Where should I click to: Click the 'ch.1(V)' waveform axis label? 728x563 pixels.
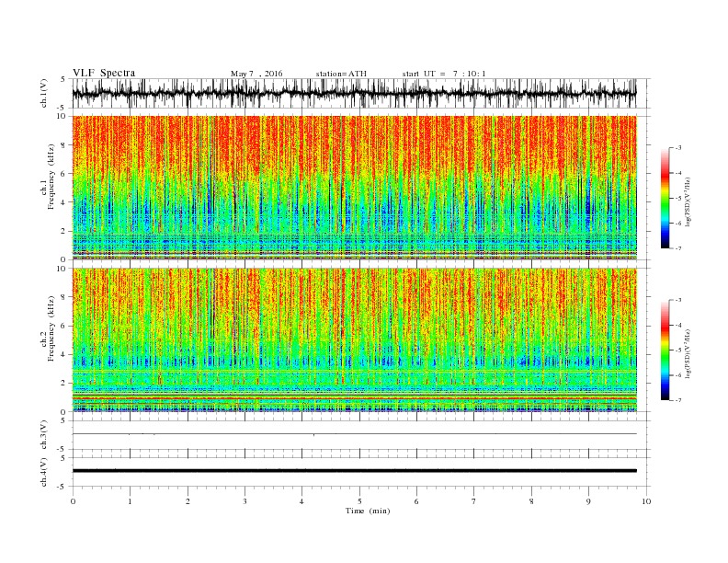tap(44, 93)
